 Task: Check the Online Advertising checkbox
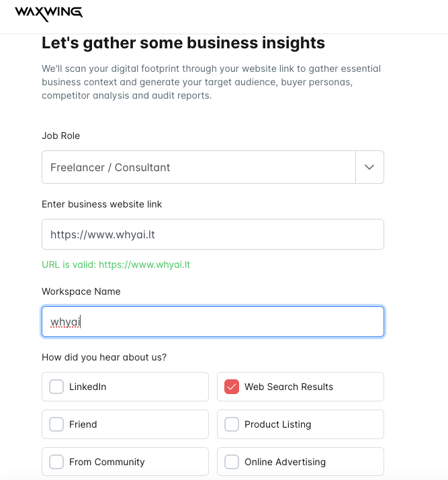pyautogui.click(x=232, y=462)
